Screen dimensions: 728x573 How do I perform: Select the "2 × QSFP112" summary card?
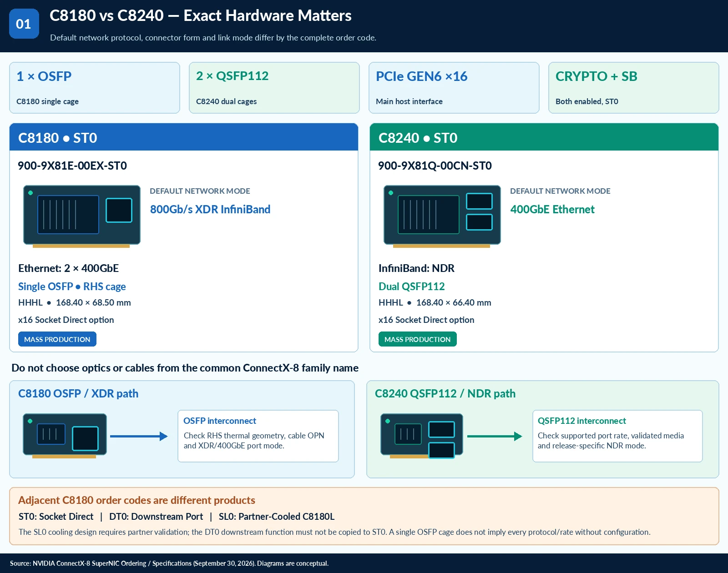click(x=274, y=88)
